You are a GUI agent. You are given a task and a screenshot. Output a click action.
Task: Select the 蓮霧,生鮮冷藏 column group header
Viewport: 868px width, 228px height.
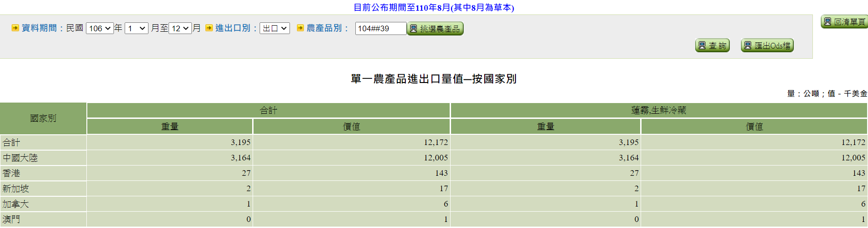click(x=658, y=111)
